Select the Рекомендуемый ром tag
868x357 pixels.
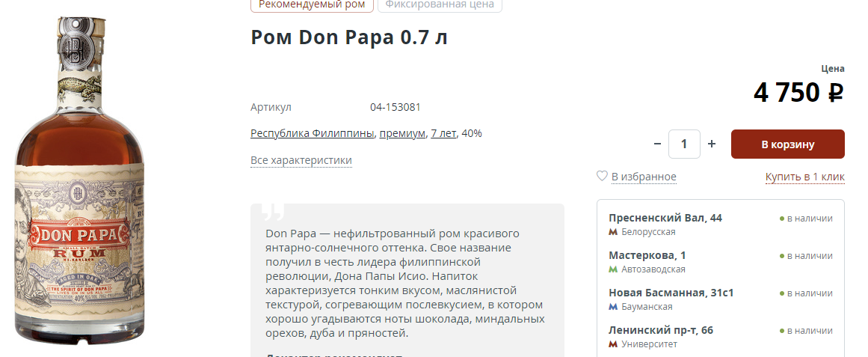[313, 4]
